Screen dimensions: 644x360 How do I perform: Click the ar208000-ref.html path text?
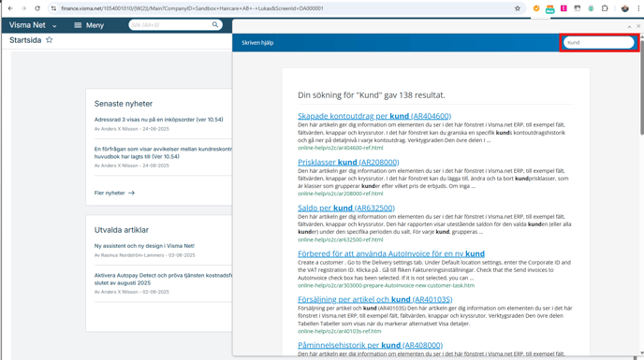[340, 194]
